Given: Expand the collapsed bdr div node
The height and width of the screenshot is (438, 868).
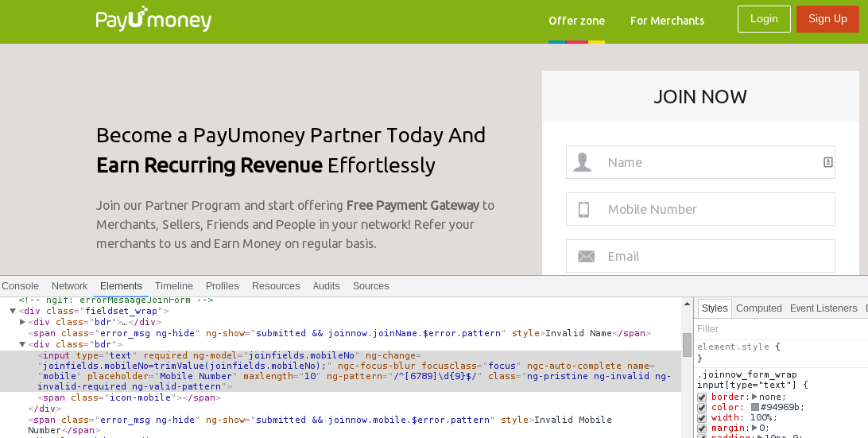Looking at the screenshot, I should point(23,322).
